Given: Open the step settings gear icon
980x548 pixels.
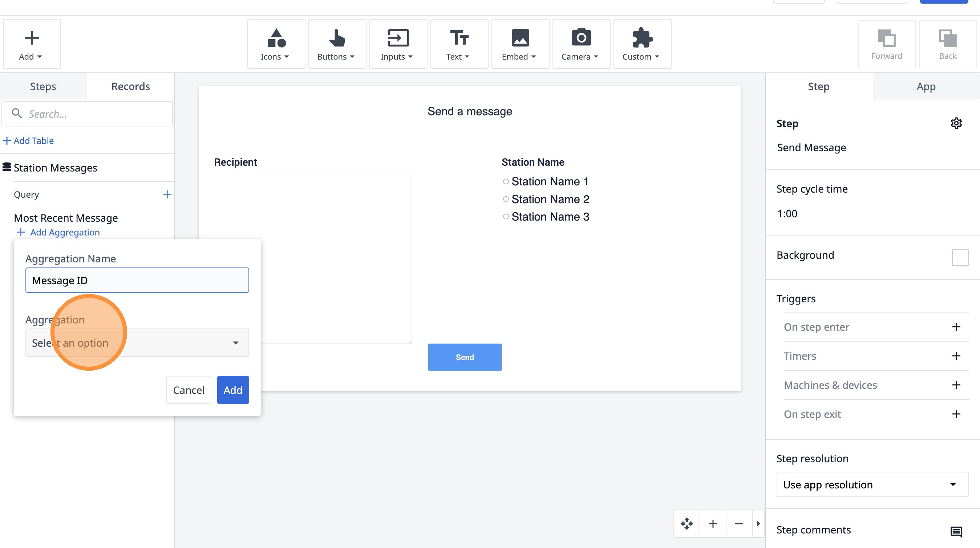Looking at the screenshot, I should click(x=956, y=123).
